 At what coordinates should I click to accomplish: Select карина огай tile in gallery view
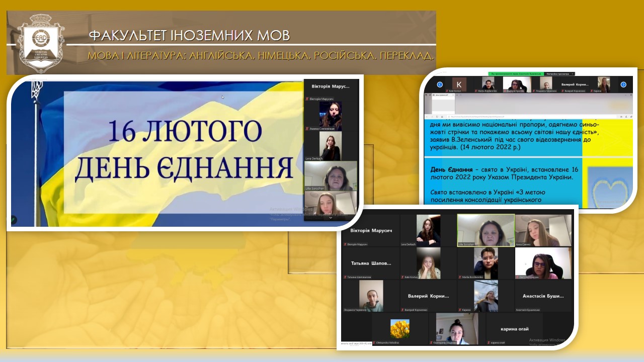pyautogui.click(x=514, y=329)
